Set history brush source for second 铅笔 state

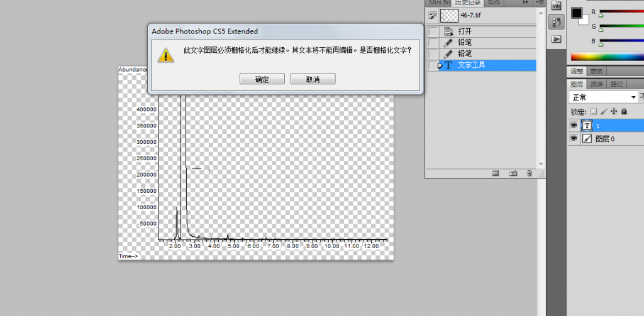(x=433, y=54)
